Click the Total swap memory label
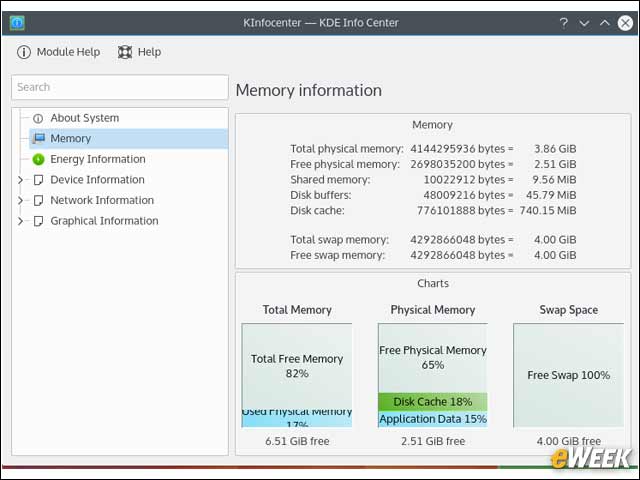Image resolution: width=640 pixels, height=480 pixels. (x=340, y=240)
